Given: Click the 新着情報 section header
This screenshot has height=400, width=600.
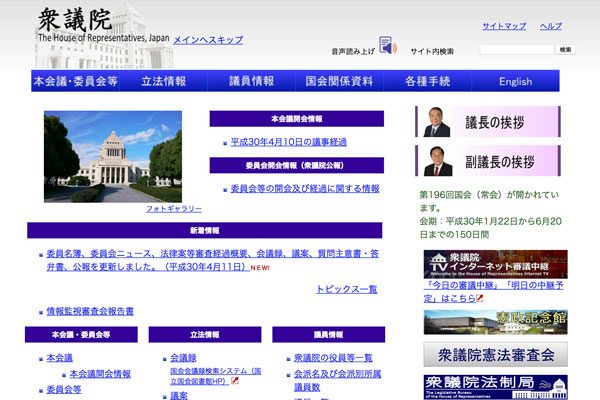Looking at the screenshot, I should [205, 230].
